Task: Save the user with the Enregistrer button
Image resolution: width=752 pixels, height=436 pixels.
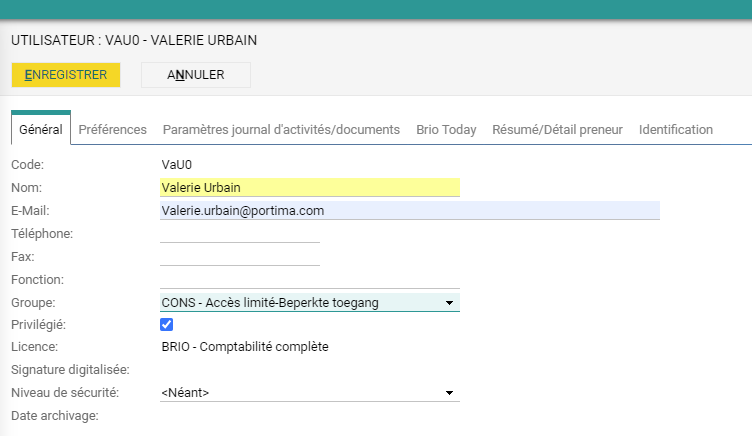Action: [66, 75]
